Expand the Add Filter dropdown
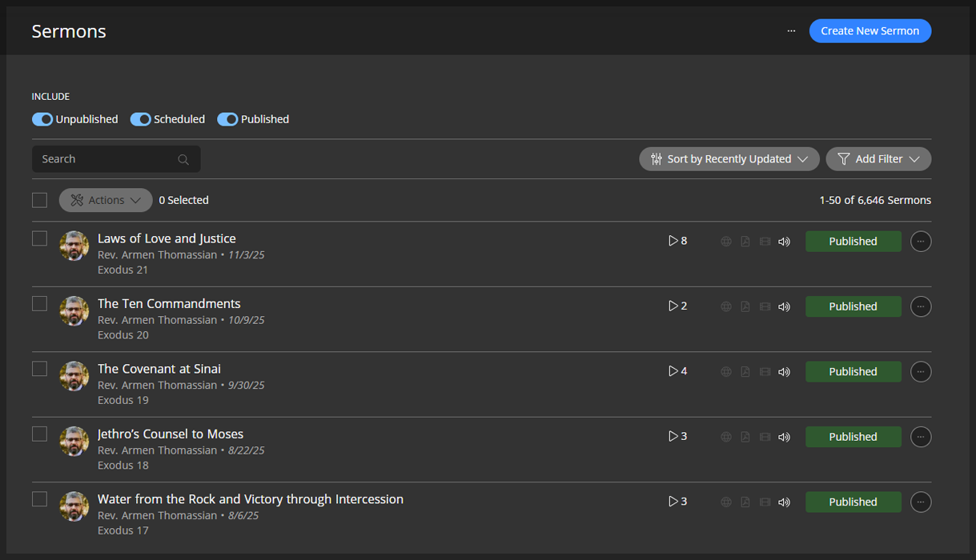The image size is (976, 560). coord(878,159)
